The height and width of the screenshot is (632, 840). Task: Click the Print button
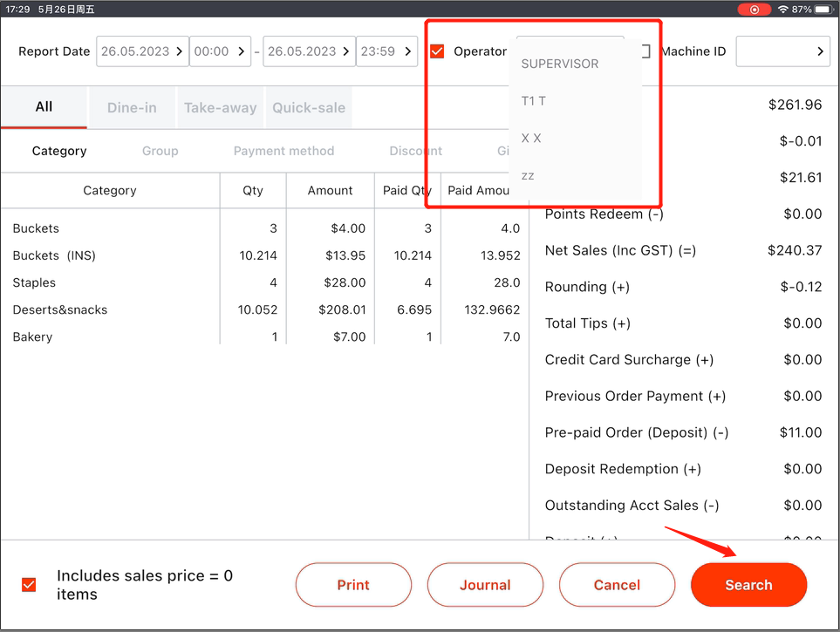coord(353,585)
